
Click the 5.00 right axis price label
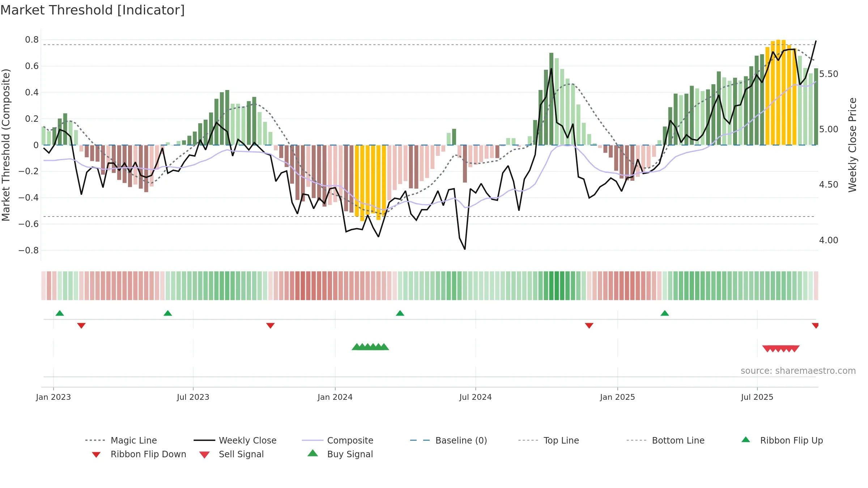pos(829,129)
